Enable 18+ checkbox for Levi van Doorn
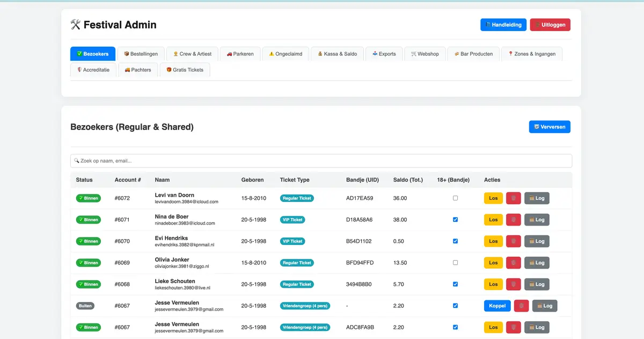This screenshot has height=339, width=644. (455, 198)
